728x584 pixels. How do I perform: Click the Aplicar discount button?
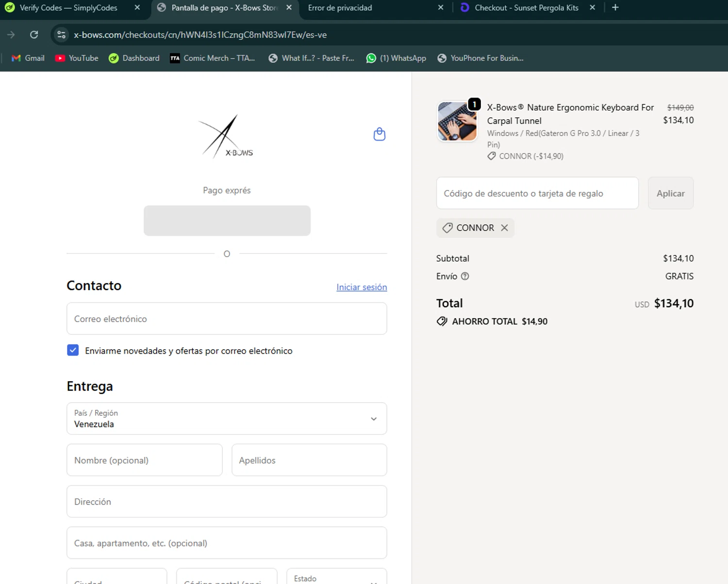[670, 193]
